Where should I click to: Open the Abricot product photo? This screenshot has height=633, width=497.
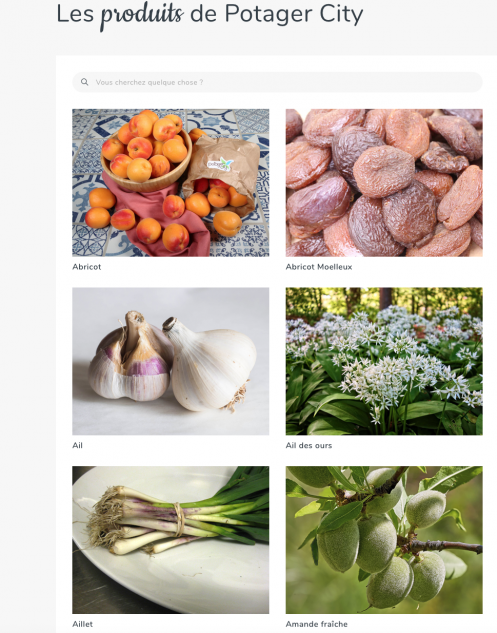pyautogui.click(x=170, y=182)
